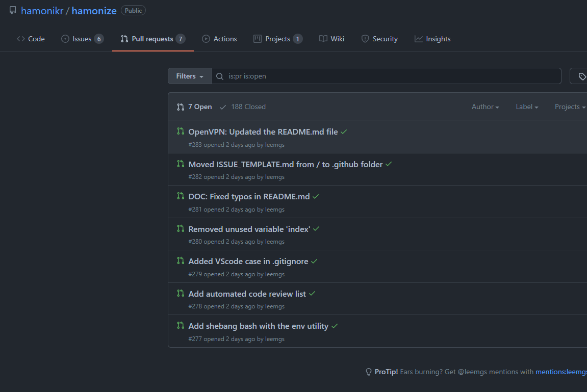Expand the Label filter dropdown
The image size is (587, 392).
pos(527,107)
